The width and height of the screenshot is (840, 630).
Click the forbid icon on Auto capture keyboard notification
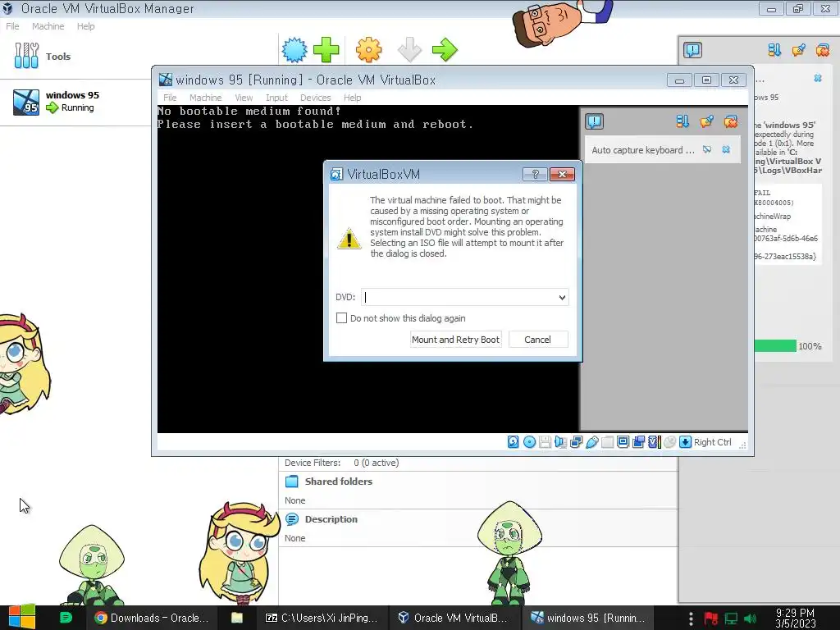pyautogui.click(x=707, y=149)
